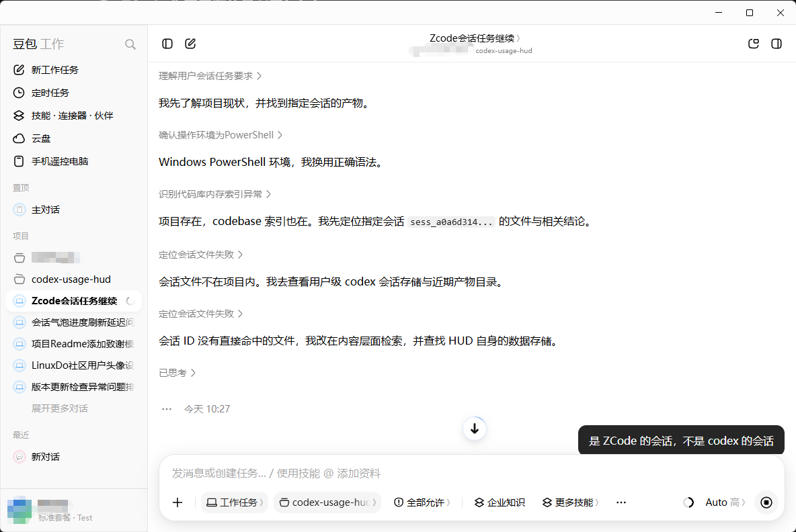Viewport: 796px width, 532px height.
Task: Open the 工作任务 mode dropdown
Action: click(x=235, y=502)
